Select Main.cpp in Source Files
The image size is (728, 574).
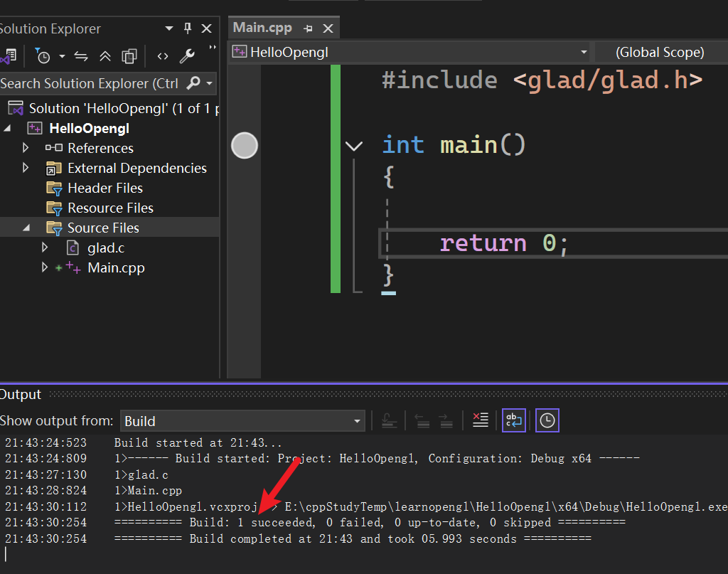click(x=115, y=267)
